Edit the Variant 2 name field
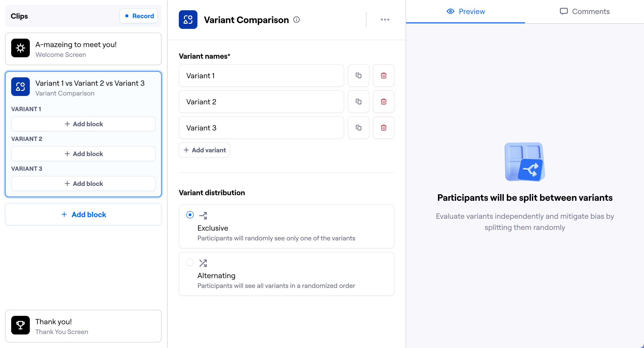Viewport: 644px width, 348px height. 261,102
